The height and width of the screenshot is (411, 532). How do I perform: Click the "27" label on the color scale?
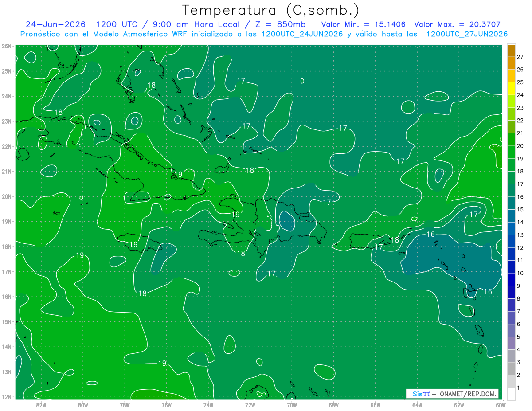coord(520,57)
